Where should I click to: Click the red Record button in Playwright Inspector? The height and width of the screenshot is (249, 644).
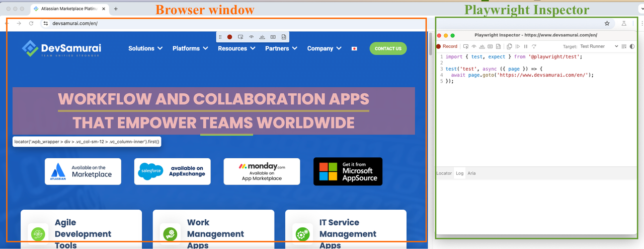pyautogui.click(x=447, y=46)
